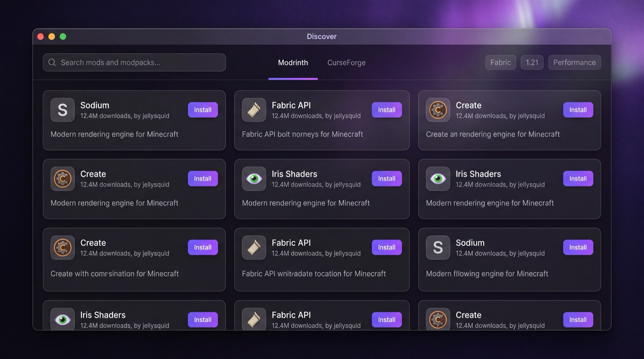Click 'Fabric API bolt norneys for Minecraft' description

[302, 134]
